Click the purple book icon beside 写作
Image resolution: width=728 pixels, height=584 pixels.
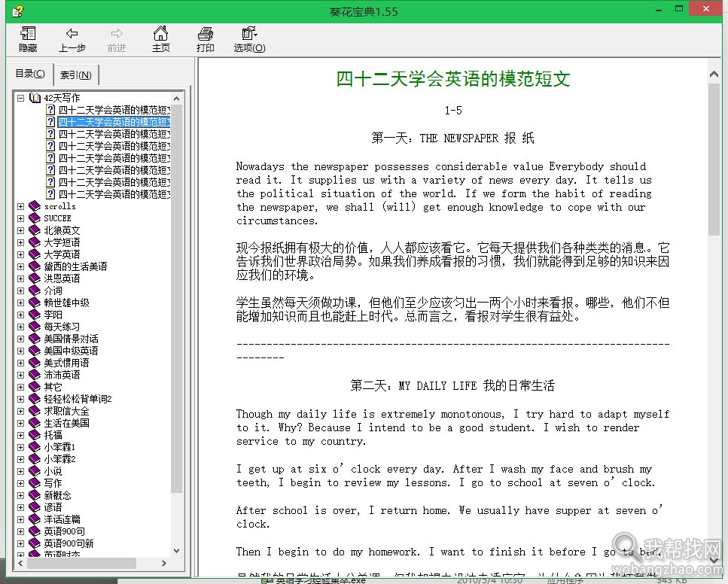35,483
